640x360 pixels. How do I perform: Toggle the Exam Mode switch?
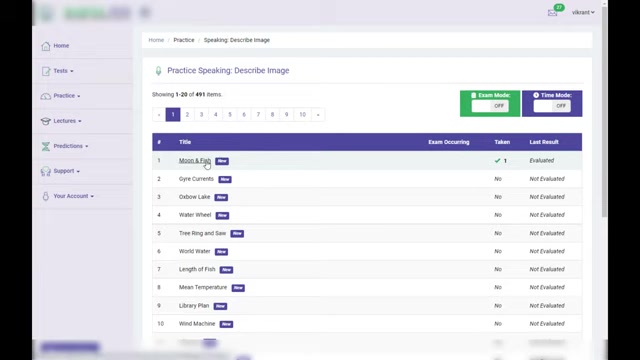[490, 106]
